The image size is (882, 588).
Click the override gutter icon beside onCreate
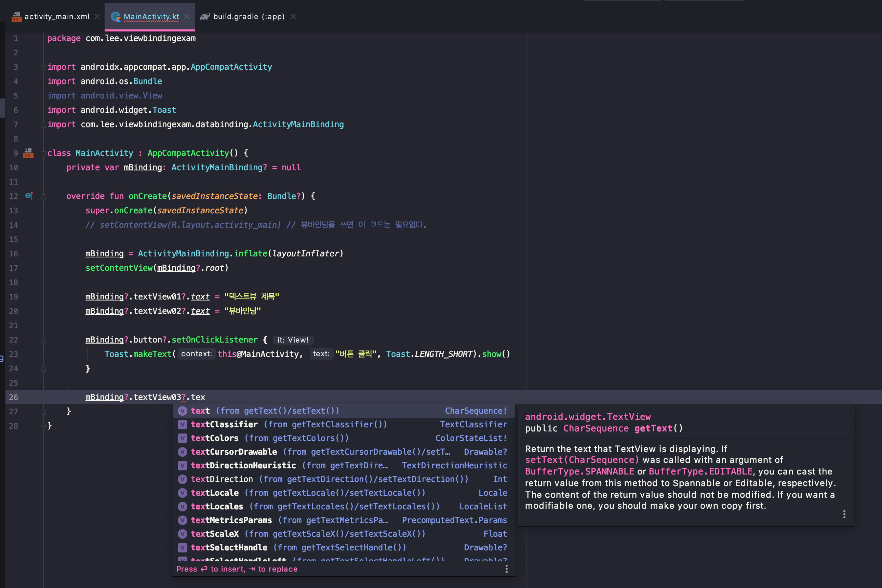tap(29, 196)
